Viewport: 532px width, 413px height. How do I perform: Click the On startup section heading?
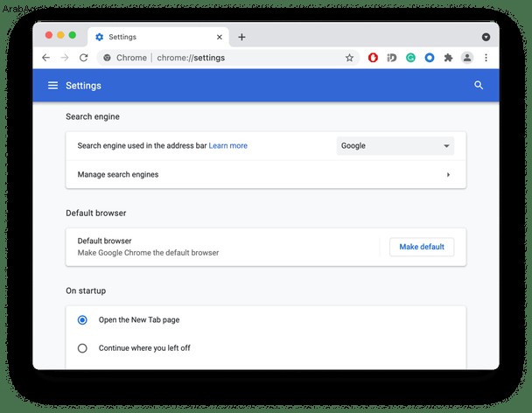click(86, 290)
